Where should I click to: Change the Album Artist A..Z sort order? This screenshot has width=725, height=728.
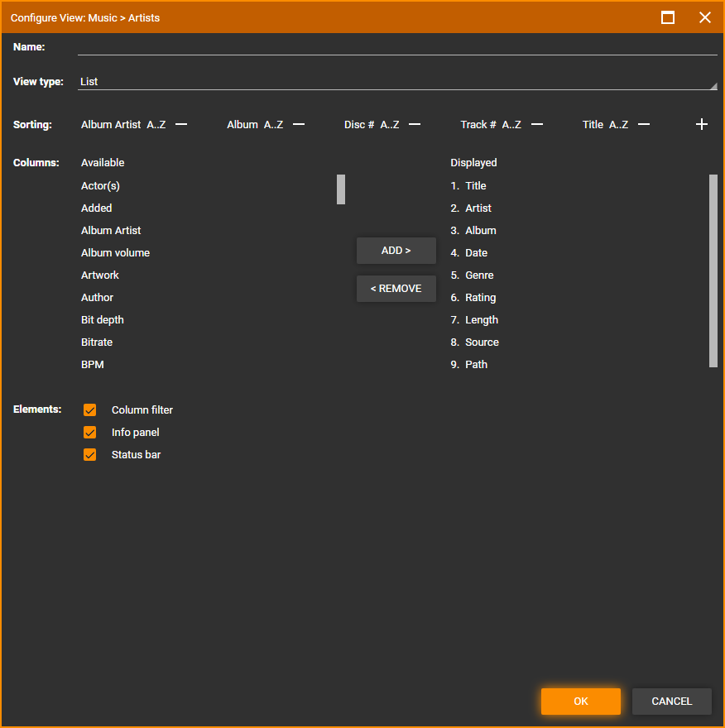pyautogui.click(x=156, y=125)
